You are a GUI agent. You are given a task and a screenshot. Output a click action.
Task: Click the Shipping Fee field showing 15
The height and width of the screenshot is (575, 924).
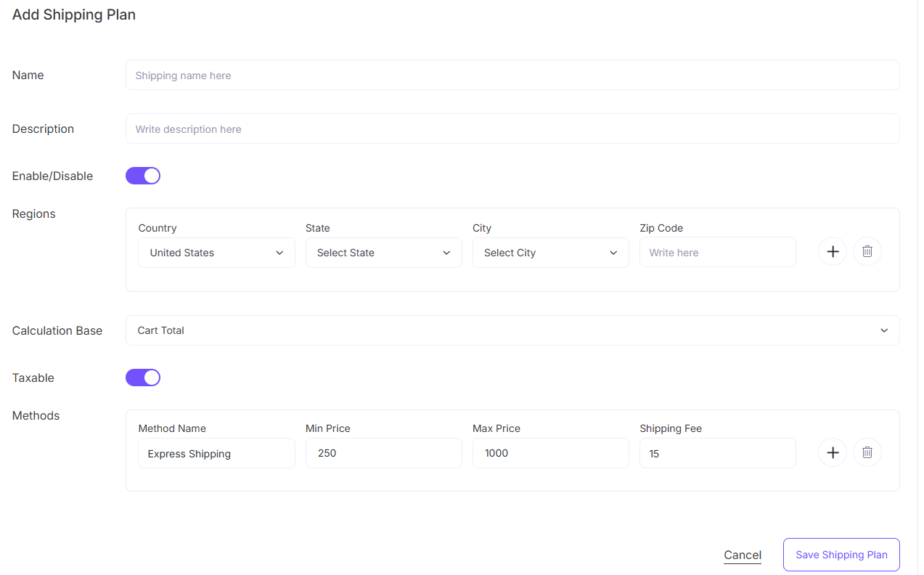tap(717, 453)
